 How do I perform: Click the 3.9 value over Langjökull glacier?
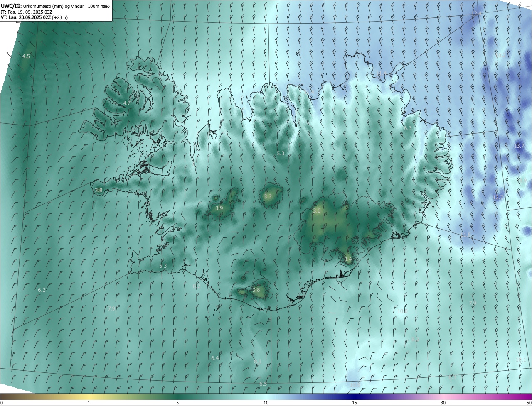[x=219, y=208]
